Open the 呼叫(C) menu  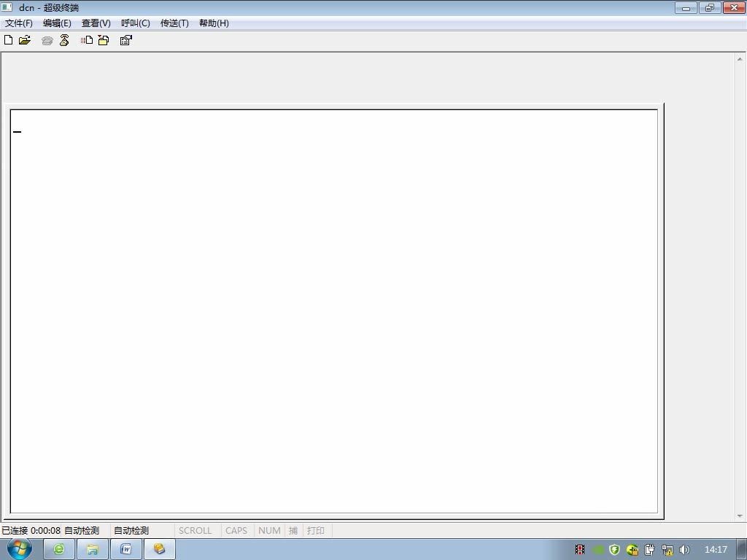point(135,23)
